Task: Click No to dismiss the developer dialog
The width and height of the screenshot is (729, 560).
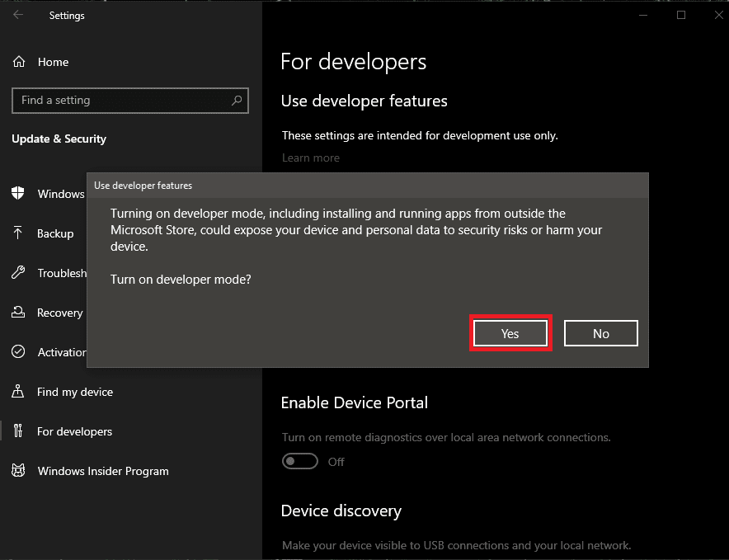Action: (600, 333)
